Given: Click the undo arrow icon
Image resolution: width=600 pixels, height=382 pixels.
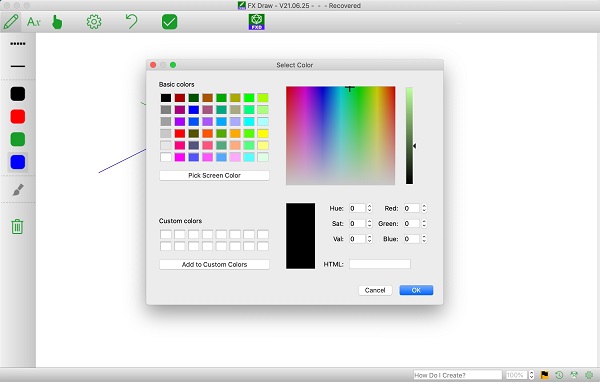Looking at the screenshot, I should [132, 21].
